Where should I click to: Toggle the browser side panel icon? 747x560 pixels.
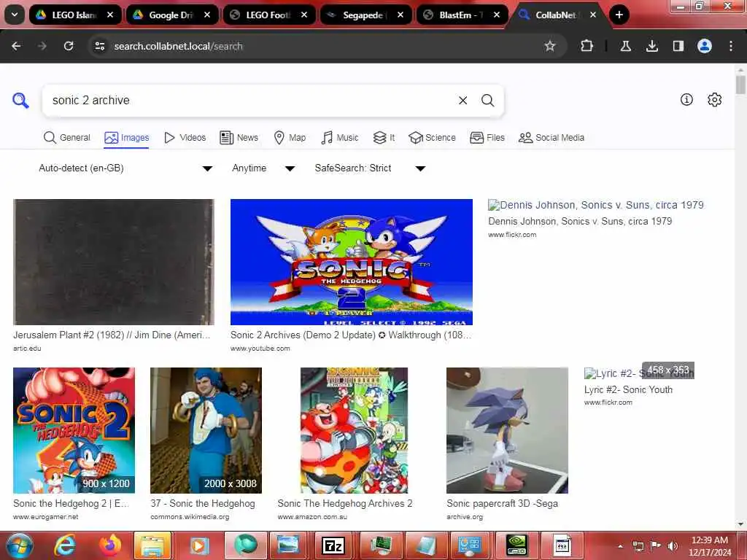[678, 46]
